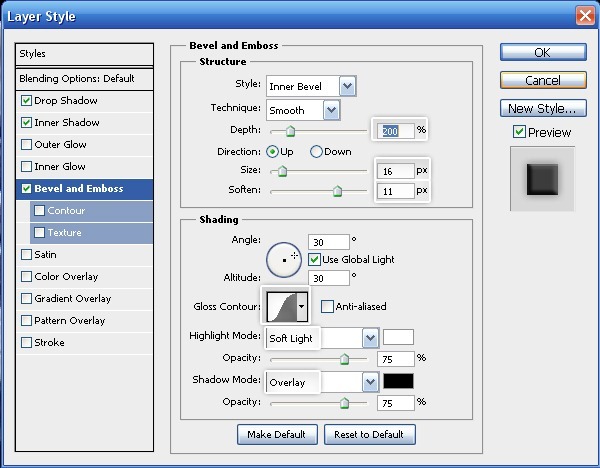Click the Depth slider handle
Image resolution: width=600 pixels, height=468 pixels.
(290, 131)
